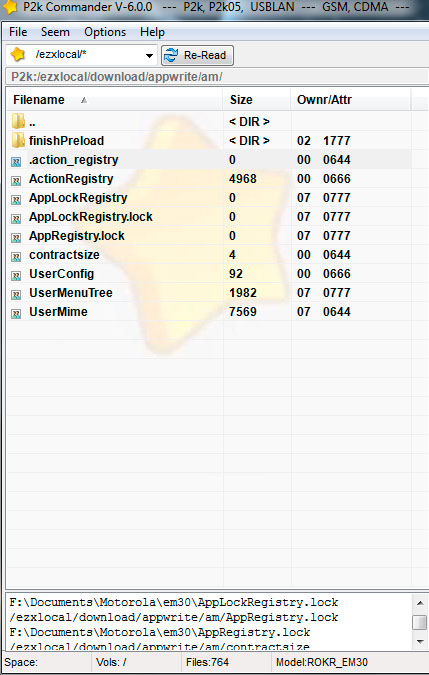Open the File menu
This screenshot has width=429, height=675.
18,32
